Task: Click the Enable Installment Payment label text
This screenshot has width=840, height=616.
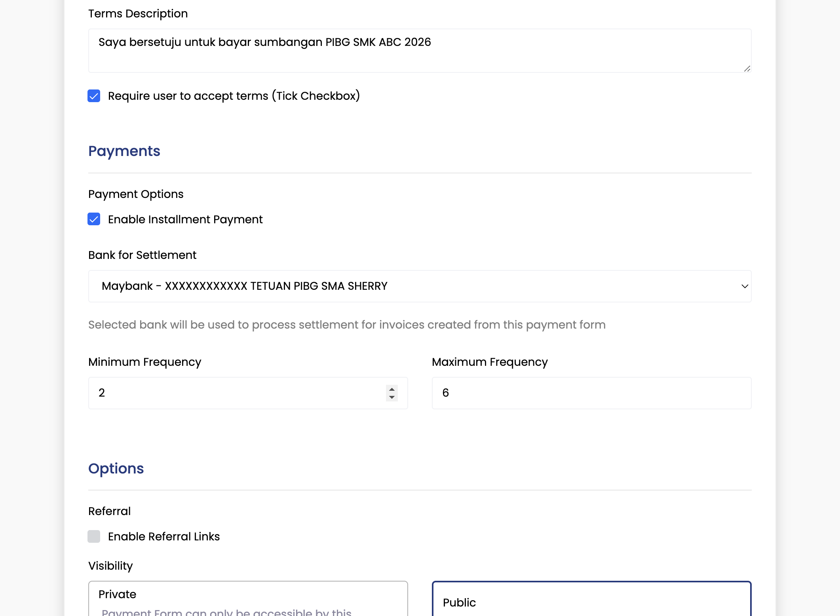Action: click(185, 219)
